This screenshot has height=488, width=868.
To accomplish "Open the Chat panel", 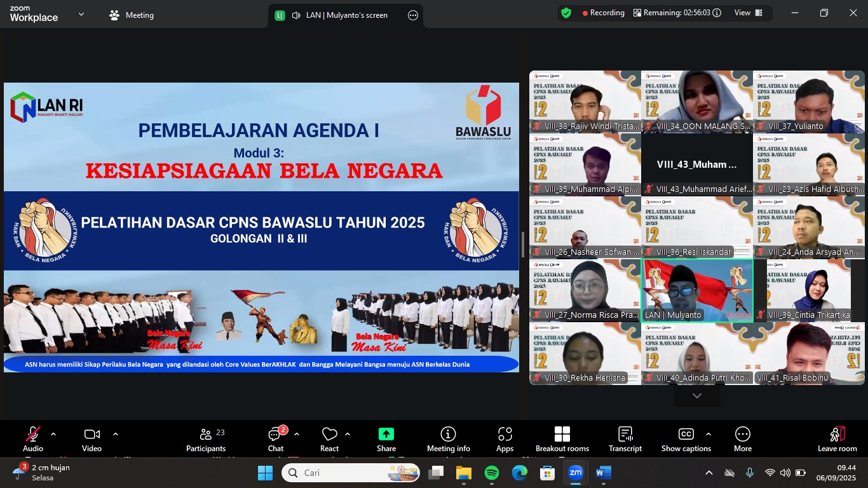I will 276,439.
